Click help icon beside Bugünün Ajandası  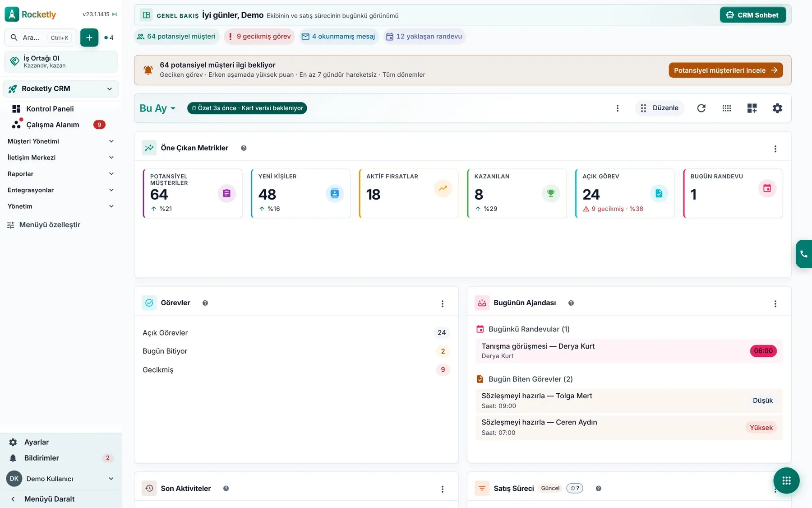pos(571,303)
